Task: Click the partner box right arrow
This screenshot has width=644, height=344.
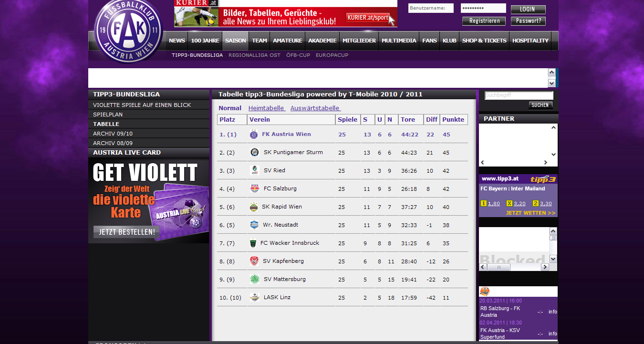Action: click(x=546, y=163)
